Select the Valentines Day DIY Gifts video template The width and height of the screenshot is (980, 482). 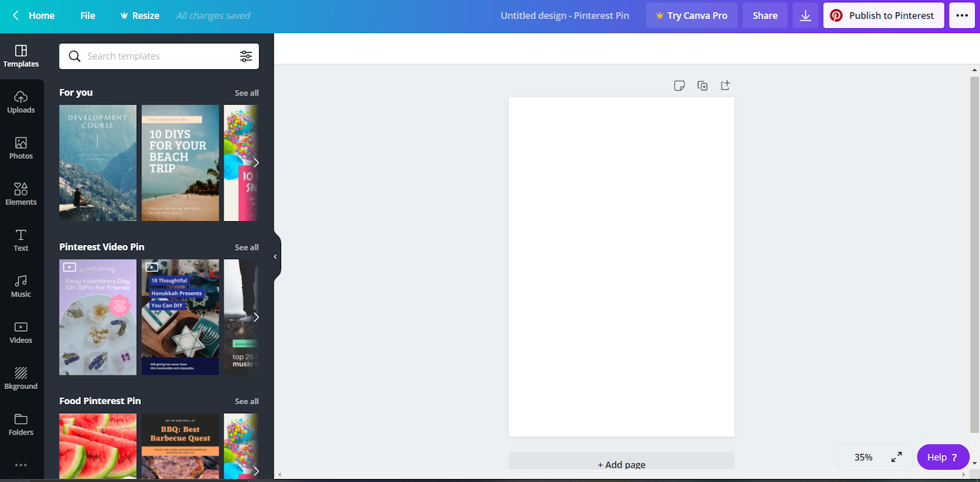(x=98, y=317)
